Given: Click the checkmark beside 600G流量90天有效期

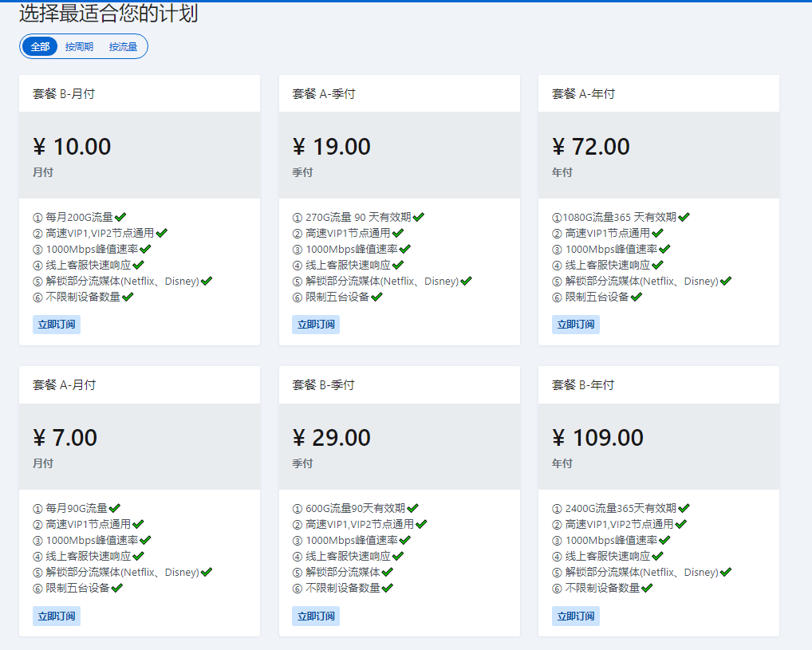Looking at the screenshot, I should tap(412, 508).
